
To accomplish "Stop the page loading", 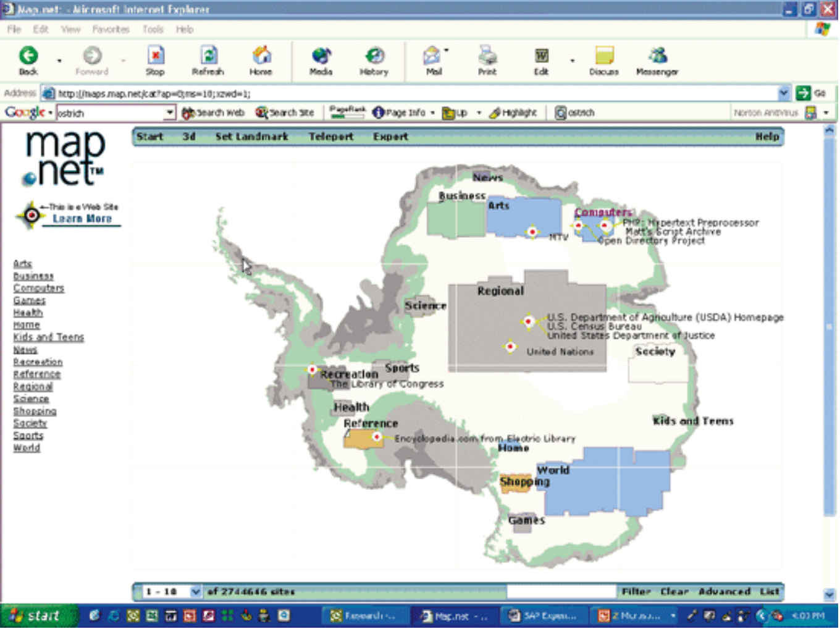I will pyautogui.click(x=156, y=56).
